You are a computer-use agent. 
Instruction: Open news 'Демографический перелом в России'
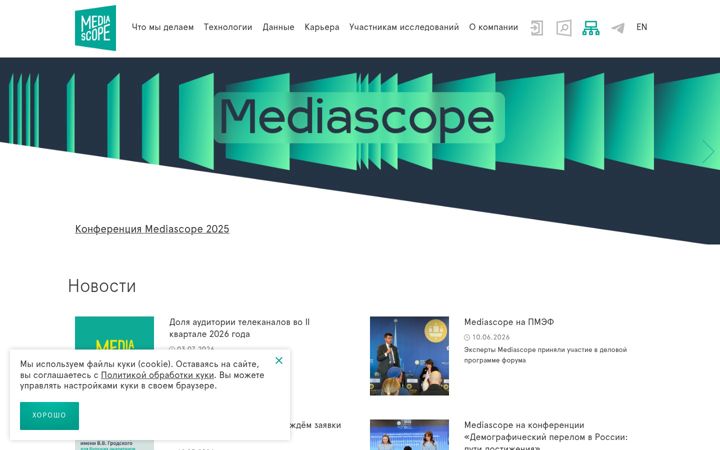(x=546, y=435)
